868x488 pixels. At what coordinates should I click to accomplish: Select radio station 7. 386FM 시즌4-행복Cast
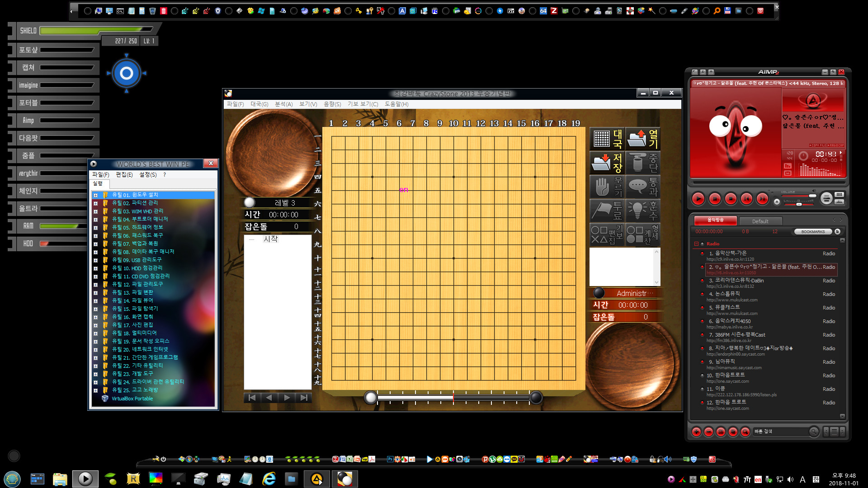pos(771,337)
